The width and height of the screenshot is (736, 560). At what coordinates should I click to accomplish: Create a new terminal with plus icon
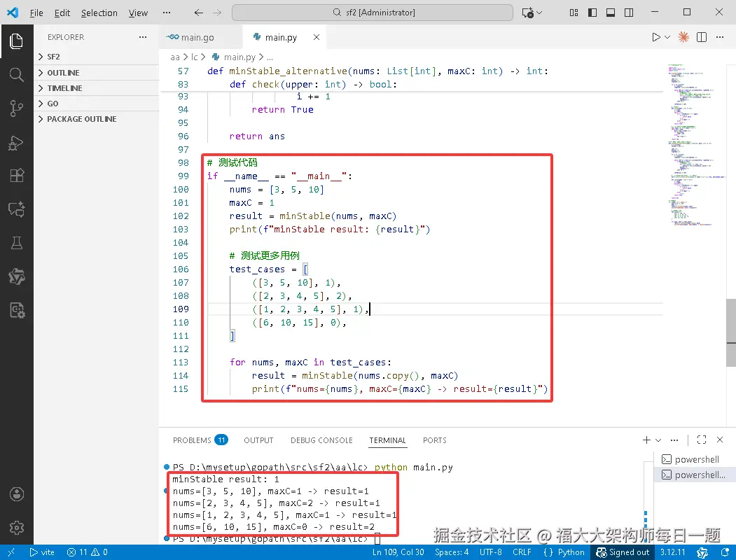click(646, 440)
